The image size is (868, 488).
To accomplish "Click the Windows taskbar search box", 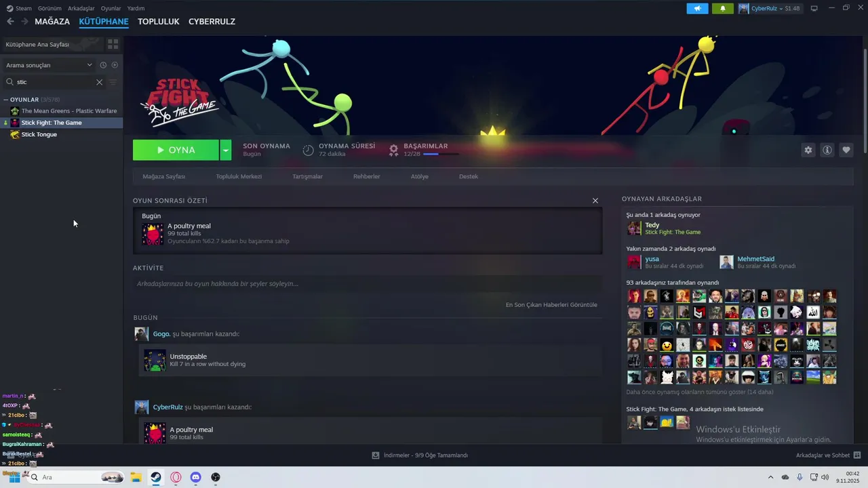I will coord(75,477).
